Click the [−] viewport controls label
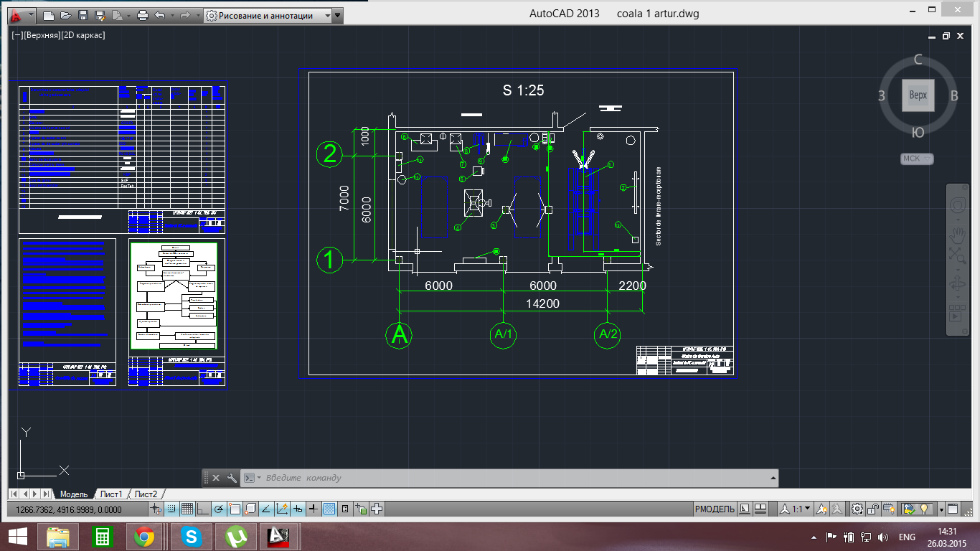The width and height of the screenshot is (980, 551). pyautogui.click(x=17, y=35)
